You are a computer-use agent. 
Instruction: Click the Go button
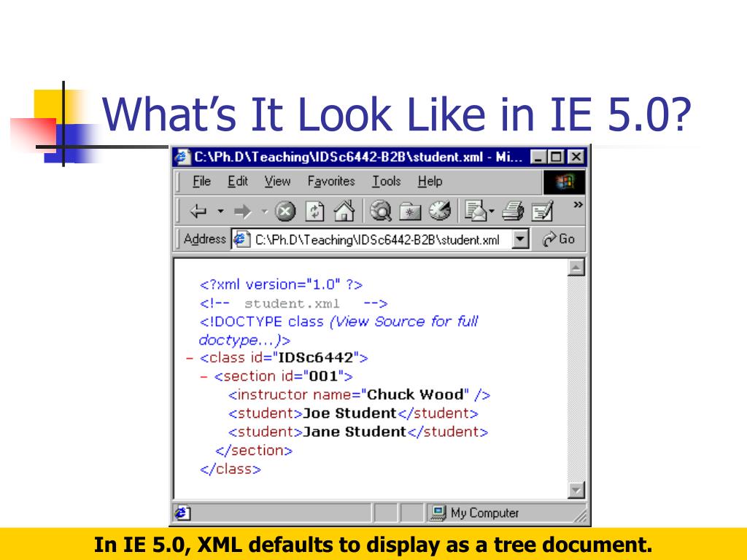click(x=559, y=239)
